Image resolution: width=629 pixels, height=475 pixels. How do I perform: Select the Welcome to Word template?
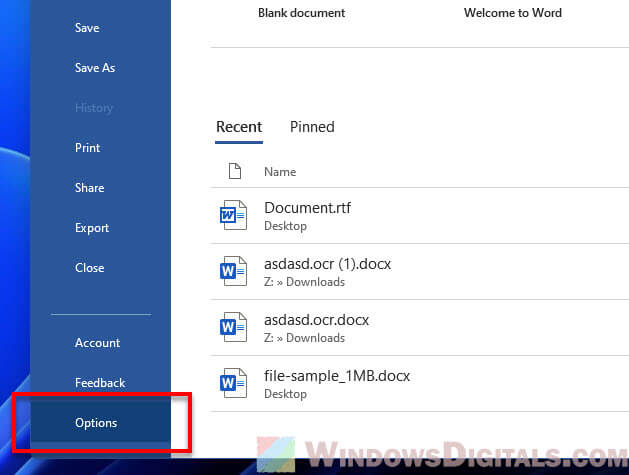513,13
